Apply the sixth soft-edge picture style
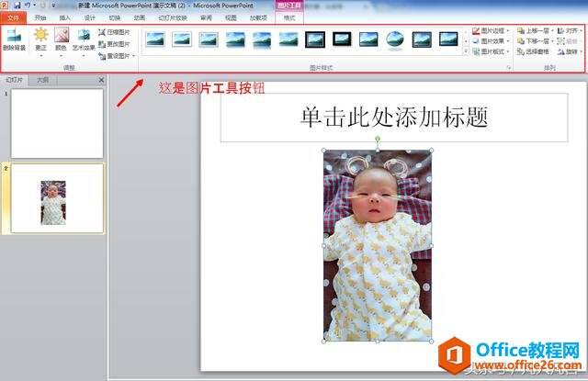Image resolution: width=588 pixels, height=381 pixels. click(x=288, y=39)
